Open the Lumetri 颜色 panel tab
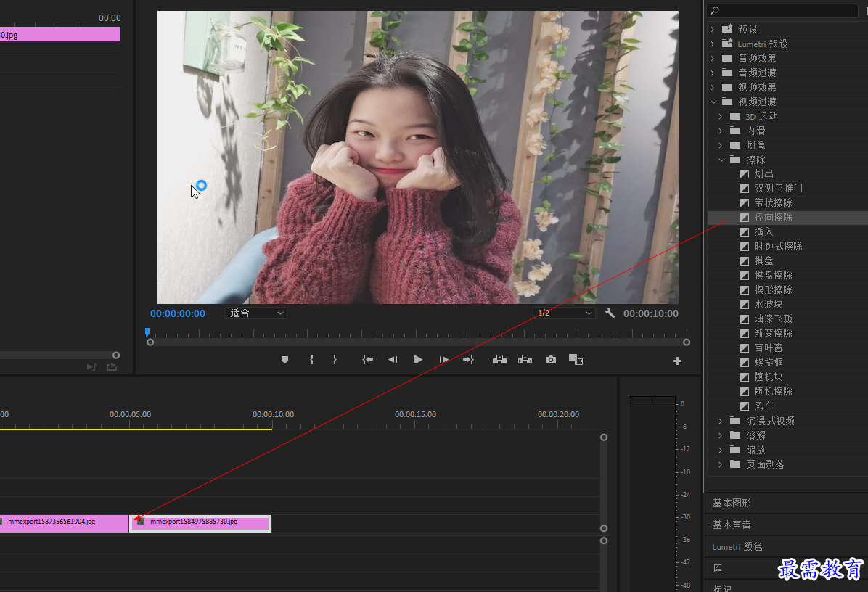The width and height of the screenshot is (868, 592). [737, 546]
